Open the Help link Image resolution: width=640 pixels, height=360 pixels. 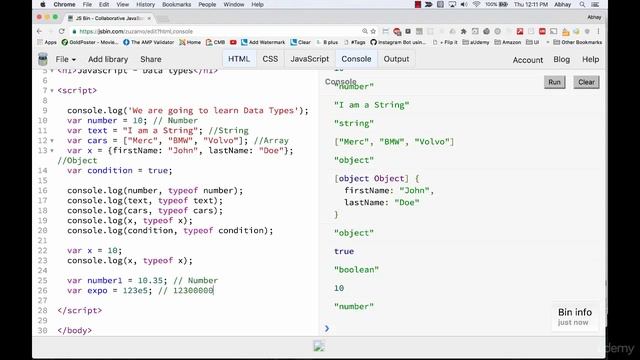click(x=590, y=59)
